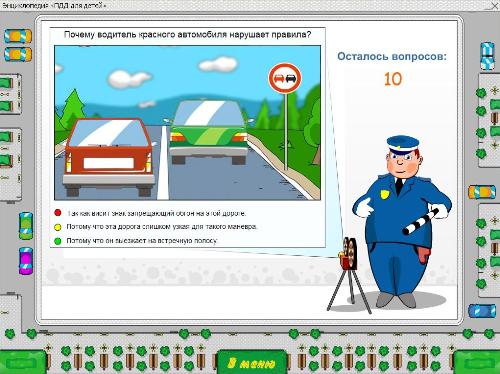Click the no-overtaking road sign in picture
The image size is (500, 374).
(x=285, y=79)
